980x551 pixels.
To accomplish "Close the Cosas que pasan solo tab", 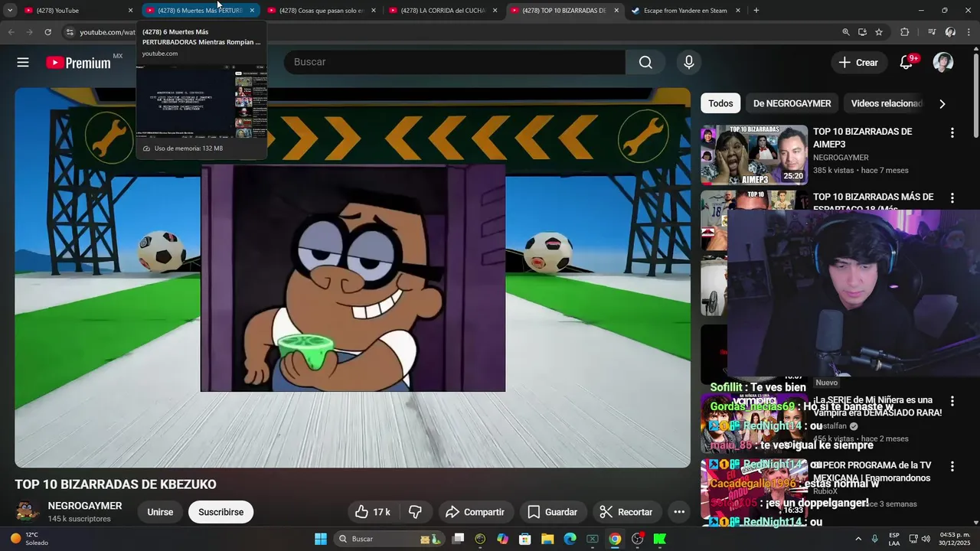I will (374, 11).
